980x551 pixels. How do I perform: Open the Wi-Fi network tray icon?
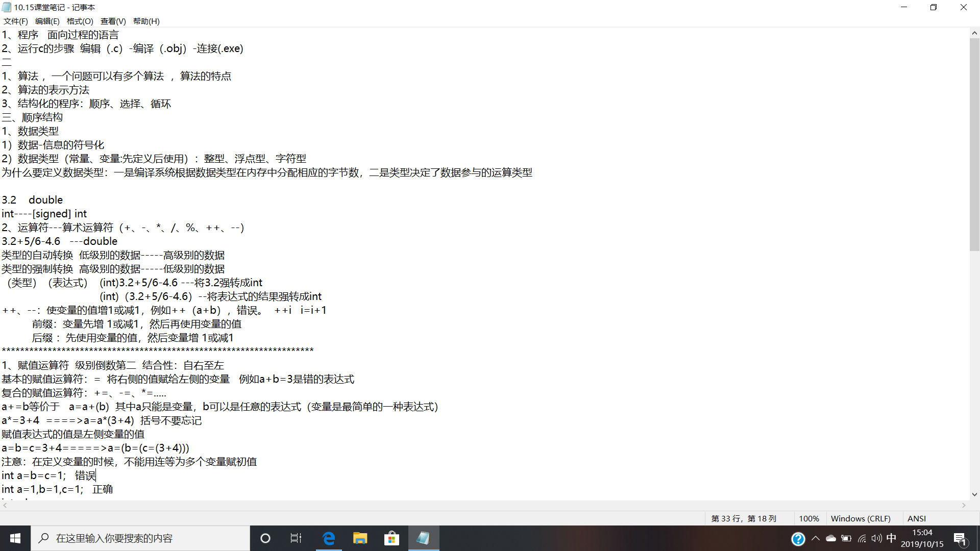(862, 538)
